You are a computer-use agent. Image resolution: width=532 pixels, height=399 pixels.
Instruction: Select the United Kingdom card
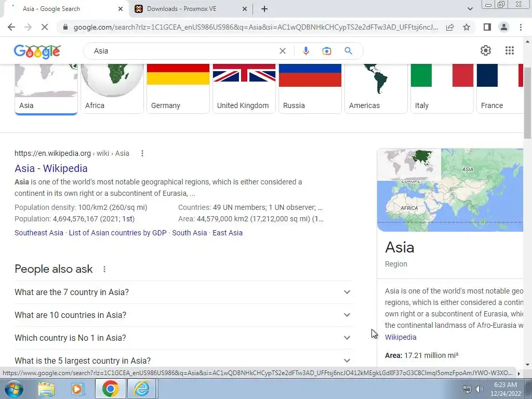click(x=244, y=89)
